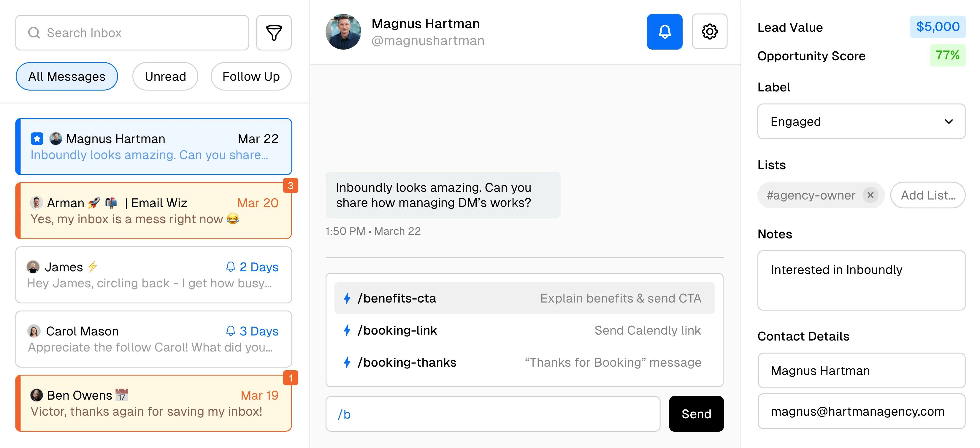
Task: Click the Mar 19 date on Ben Owens card
Action: point(259,395)
